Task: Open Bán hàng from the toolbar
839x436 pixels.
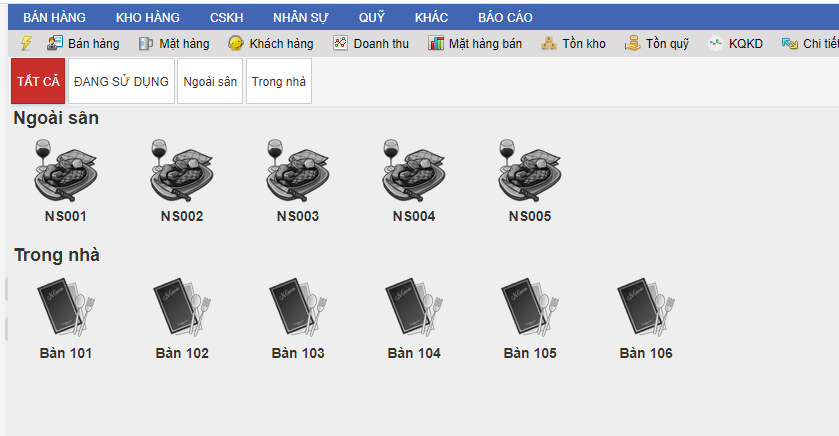Action: point(83,43)
